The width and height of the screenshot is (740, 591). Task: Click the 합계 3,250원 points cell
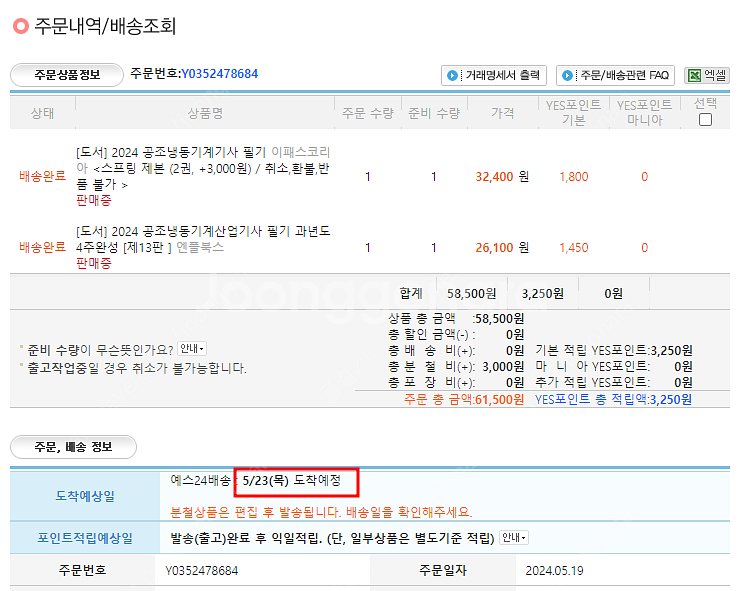543,294
